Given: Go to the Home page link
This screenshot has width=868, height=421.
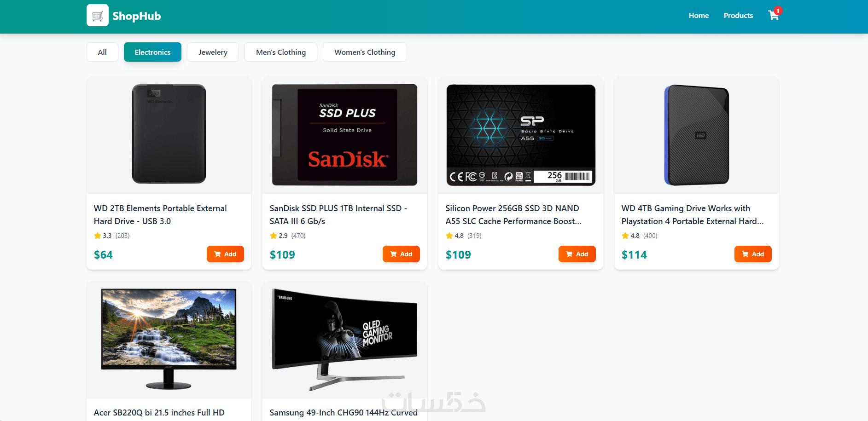Looking at the screenshot, I should pyautogui.click(x=699, y=16).
